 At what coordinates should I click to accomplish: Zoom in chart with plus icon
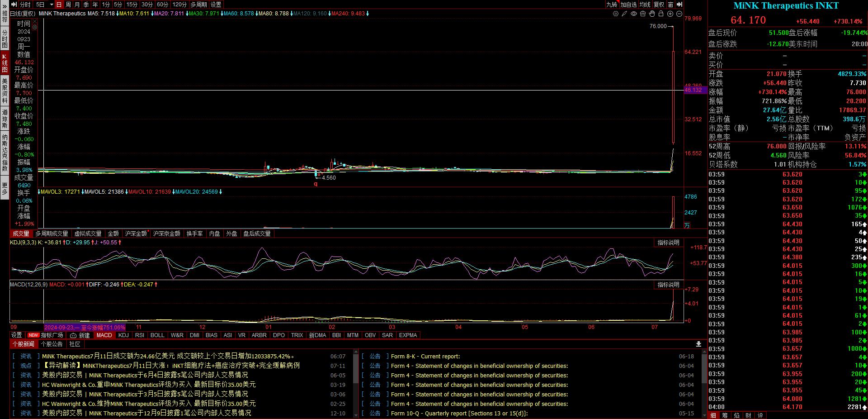click(x=670, y=14)
